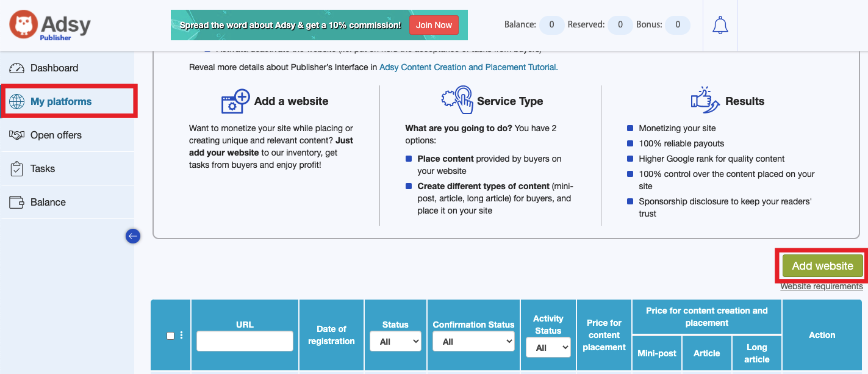Open the Open offers section

tap(56, 135)
